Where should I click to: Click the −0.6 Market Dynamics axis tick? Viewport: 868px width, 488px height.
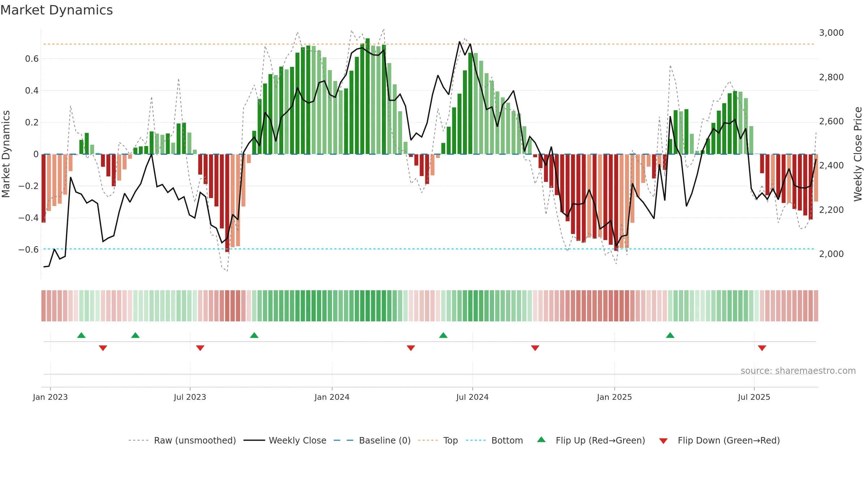(x=29, y=250)
